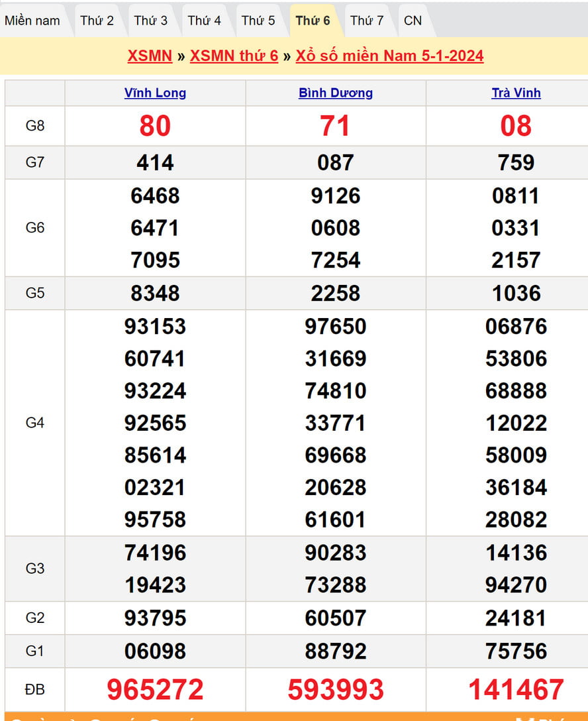Click the ĐB row label
The width and height of the screenshot is (588, 721).
click(34, 690)
